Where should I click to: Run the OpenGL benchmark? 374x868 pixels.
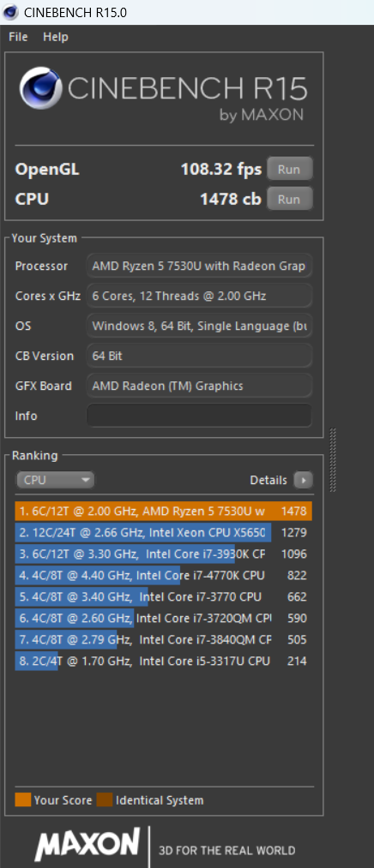point(289,170)
